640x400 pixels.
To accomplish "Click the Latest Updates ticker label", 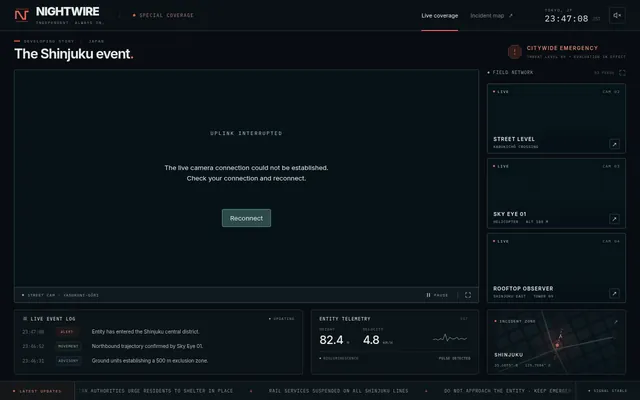I will coord(40,391).
